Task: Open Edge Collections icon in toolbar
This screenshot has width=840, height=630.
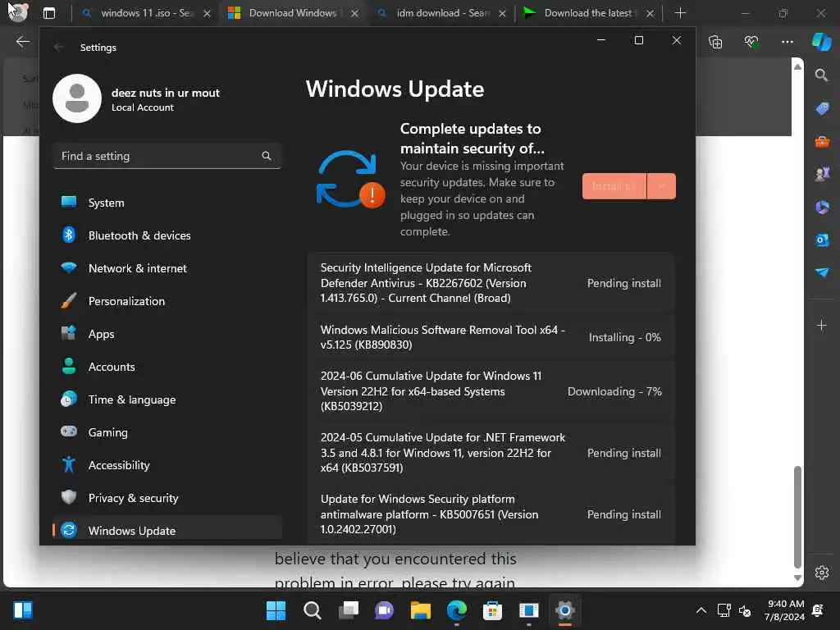Action: pyautogui.click(x=715, y=42)
